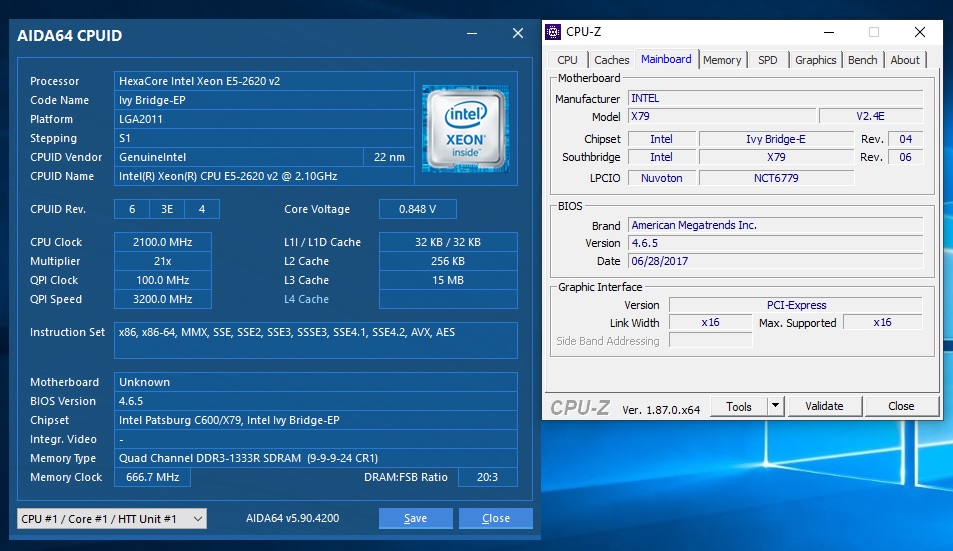
Task: Click the Chipset value Intel Patsburg C600/X79
Action: coord(315,420)
